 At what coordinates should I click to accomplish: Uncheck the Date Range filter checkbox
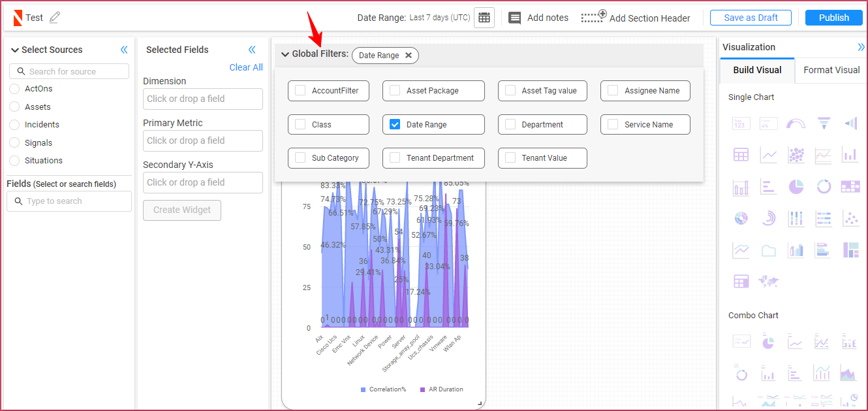(x=395, y=124)
